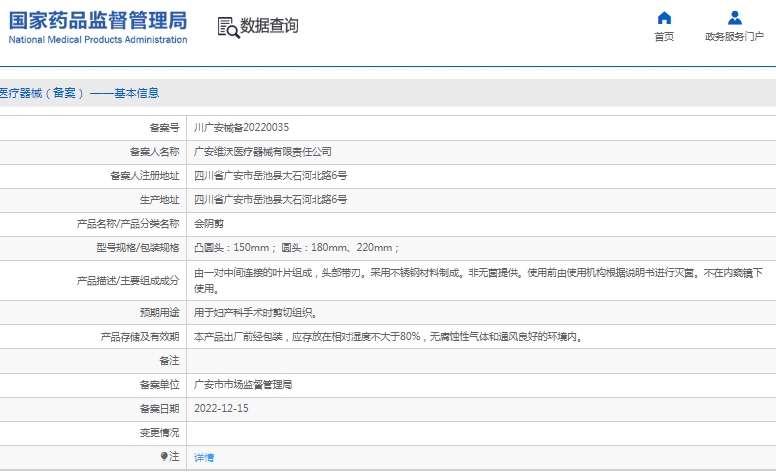Open 首页 home link text
The width and height of the screenshot is (776, 475).
click(x=664, y=37)
